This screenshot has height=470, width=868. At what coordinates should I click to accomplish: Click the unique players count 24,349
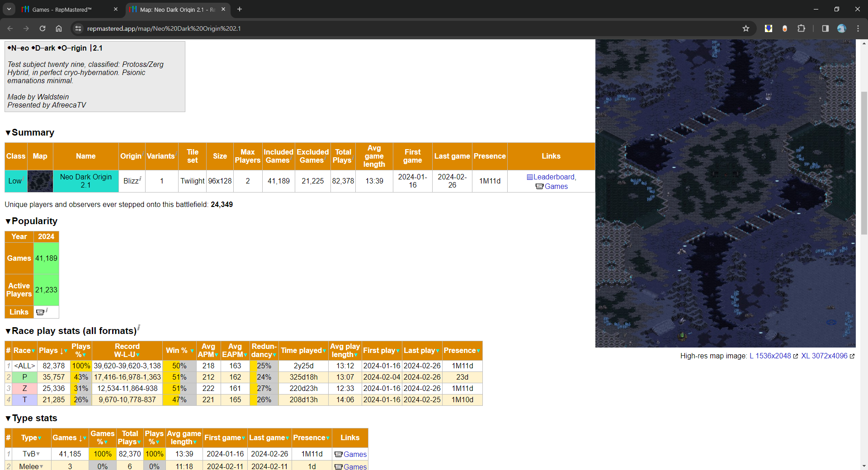[x=222, y=204]
